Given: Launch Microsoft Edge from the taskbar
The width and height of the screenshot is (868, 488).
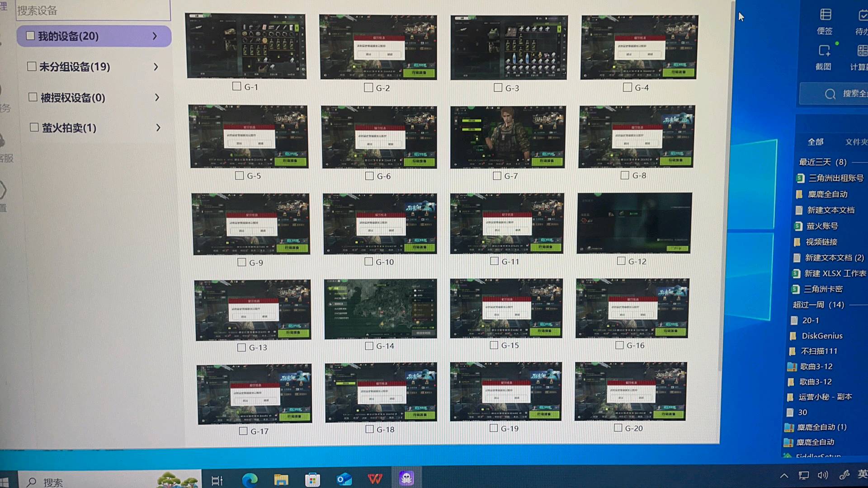Looking at the screenshot, I should 250,480.
